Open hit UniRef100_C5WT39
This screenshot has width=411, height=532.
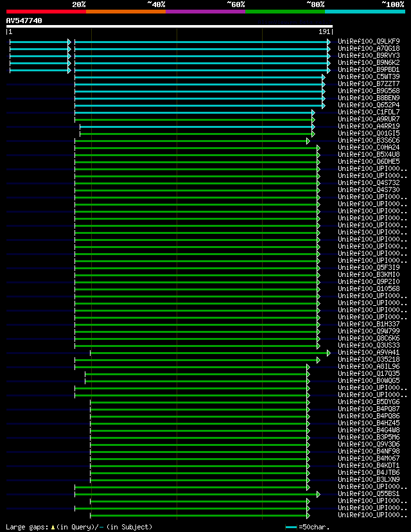click(x=369, y=76)
